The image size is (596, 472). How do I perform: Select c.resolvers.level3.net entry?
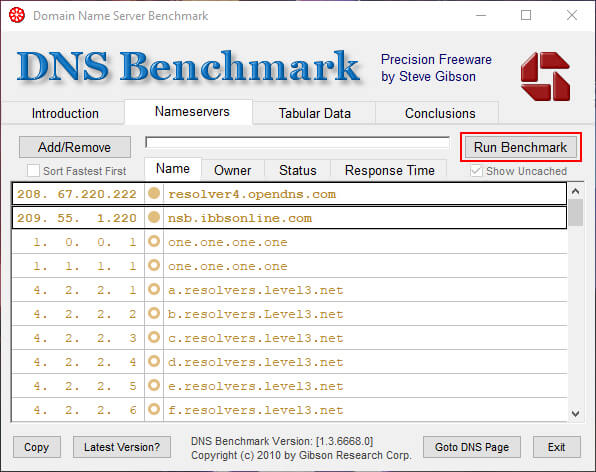click(x=256, y=338)
